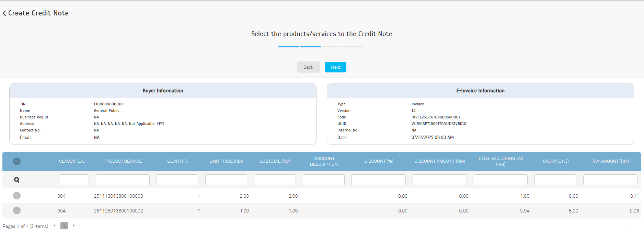Click the back arrow beside Create Credit Note
This screenshot has width=644, height=231.
[x=4, y=13]
